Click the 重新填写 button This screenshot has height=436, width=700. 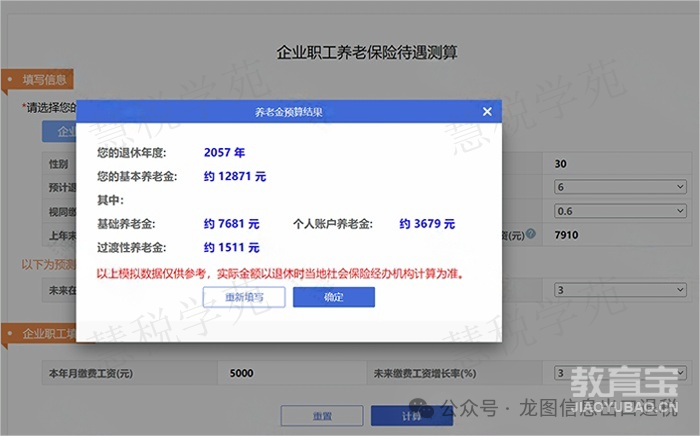(244, 297)
